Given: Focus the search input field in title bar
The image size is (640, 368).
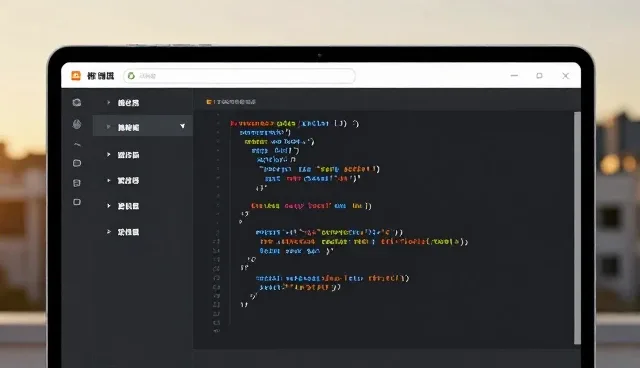Looking at the screenshot, I should coord(239,76).
